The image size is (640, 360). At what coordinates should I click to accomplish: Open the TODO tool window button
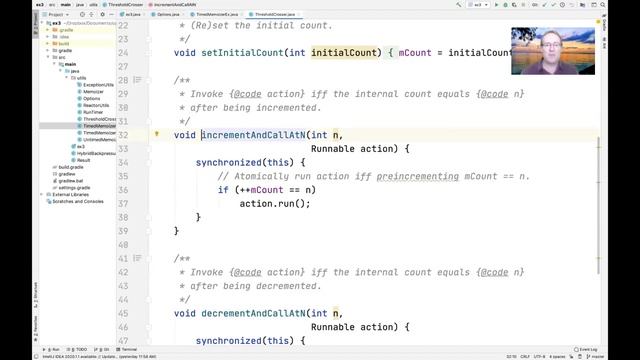[x=77, y=350]
